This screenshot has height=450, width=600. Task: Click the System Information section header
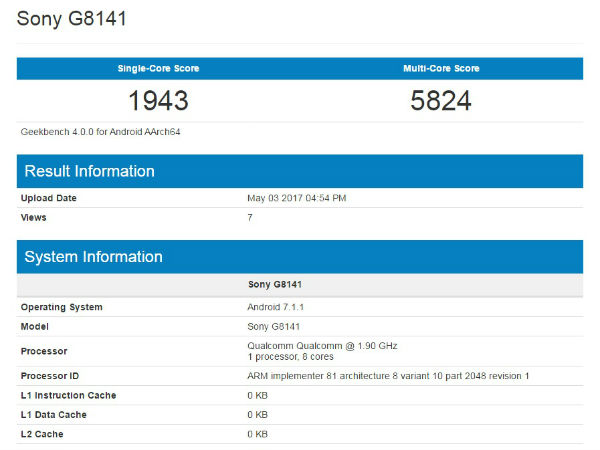tap(93, 257)
